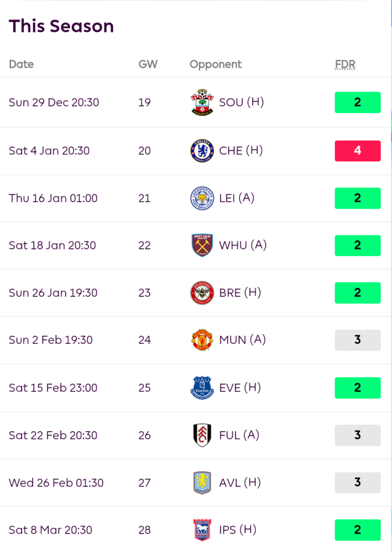The height and width of the screenshot is (552, 392).
Task: Click the Leicester City crest
Action: point(202,198)
